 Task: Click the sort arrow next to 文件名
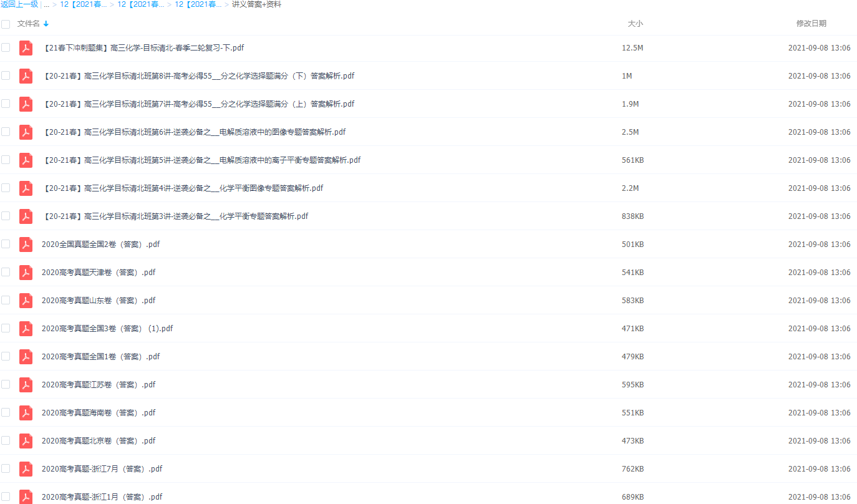point(46,24)
